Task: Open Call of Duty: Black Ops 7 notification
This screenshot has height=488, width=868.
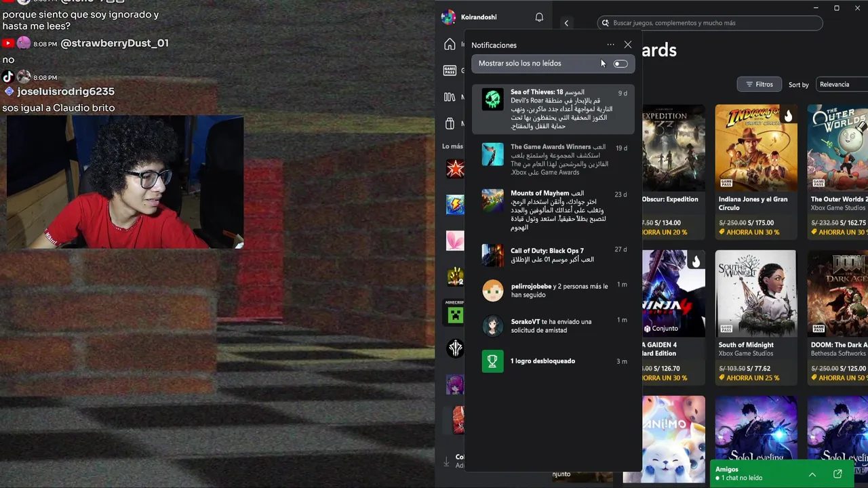Action: tap(553, 256)
